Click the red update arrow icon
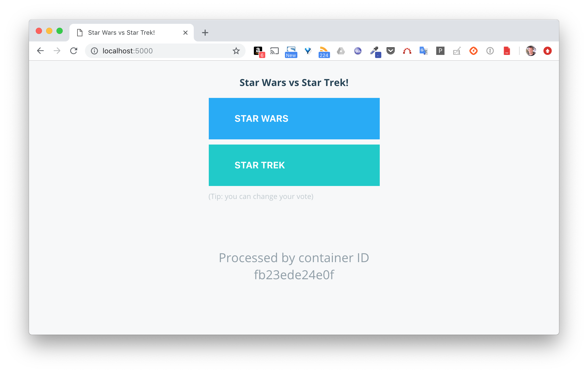This screenshot has height=373, width=588. coord(548,51)
